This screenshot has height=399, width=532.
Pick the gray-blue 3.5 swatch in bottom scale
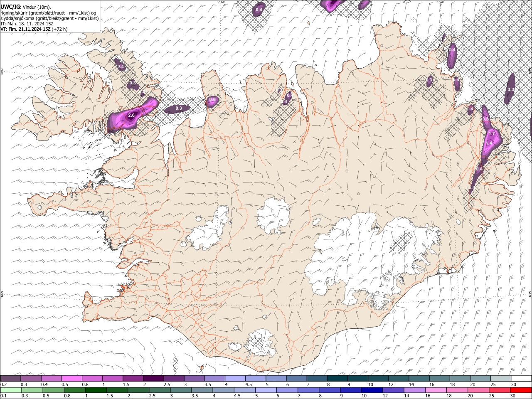pos(202,390)
